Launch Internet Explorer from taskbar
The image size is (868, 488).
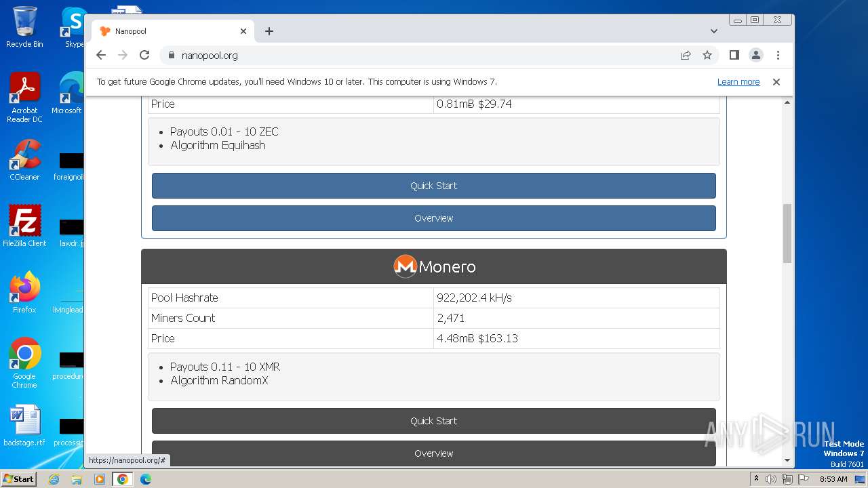54,479
